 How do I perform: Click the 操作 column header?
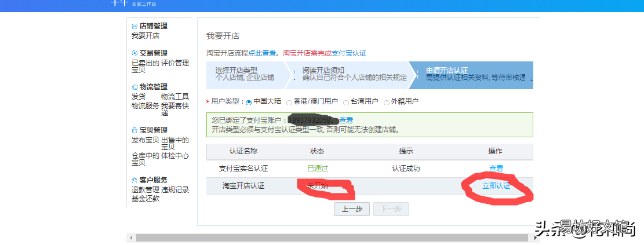pyautogui.click(x=495, y=151)
